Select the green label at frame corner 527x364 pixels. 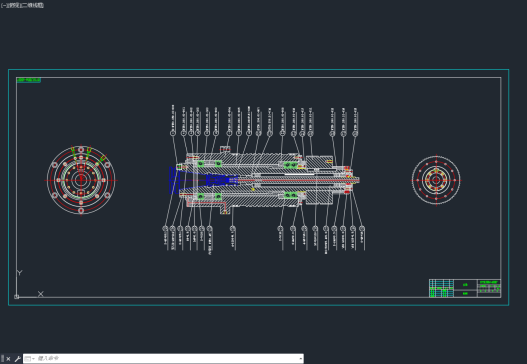coord(29,80)
